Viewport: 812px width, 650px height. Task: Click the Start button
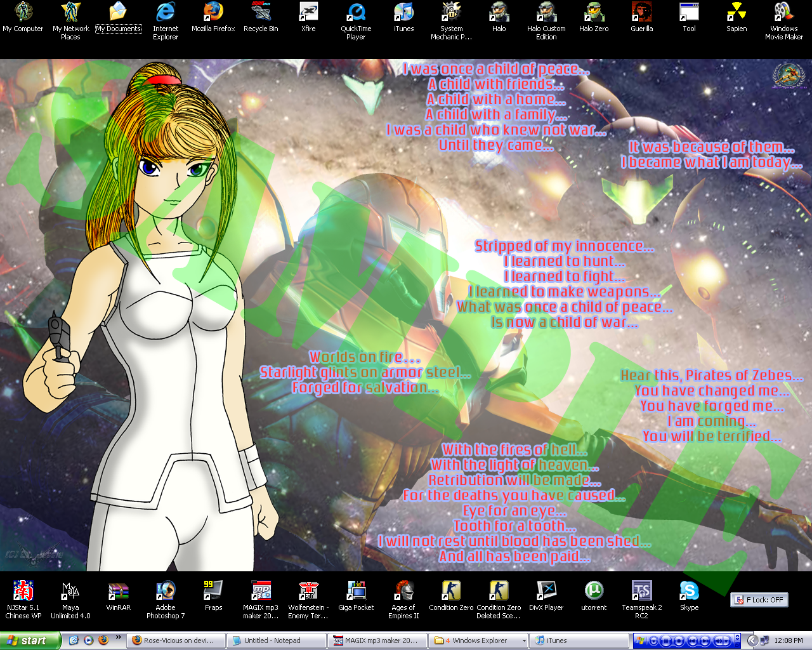tap(30, 640)
